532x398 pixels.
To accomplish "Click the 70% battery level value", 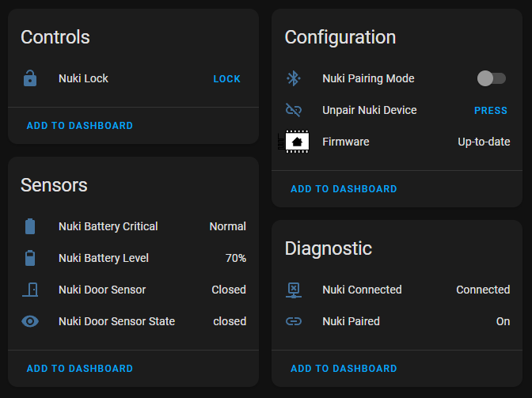I will pyautogui.click(x=236, y=258).
